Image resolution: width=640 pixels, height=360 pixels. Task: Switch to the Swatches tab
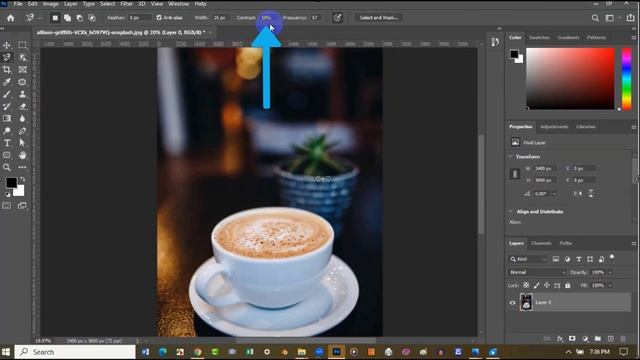[539, 38]
